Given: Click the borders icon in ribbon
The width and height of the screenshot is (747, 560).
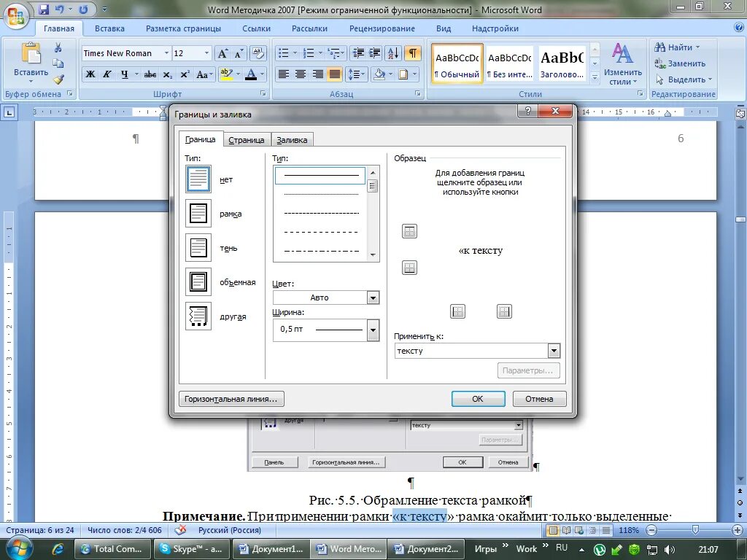Looking at the screenshot, I should [x=403, y=74].
